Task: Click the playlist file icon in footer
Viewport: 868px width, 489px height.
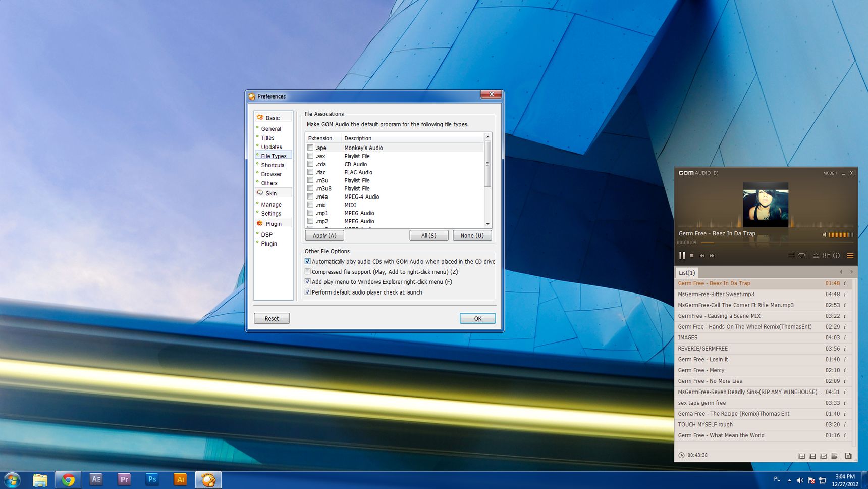Action: point(848,456)
